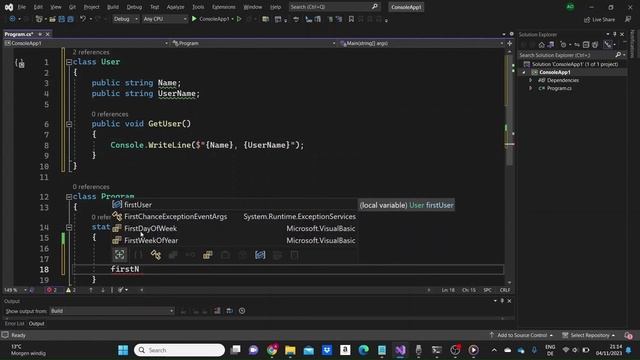
Task: Click Windows Start button
Action: (123, 350)
